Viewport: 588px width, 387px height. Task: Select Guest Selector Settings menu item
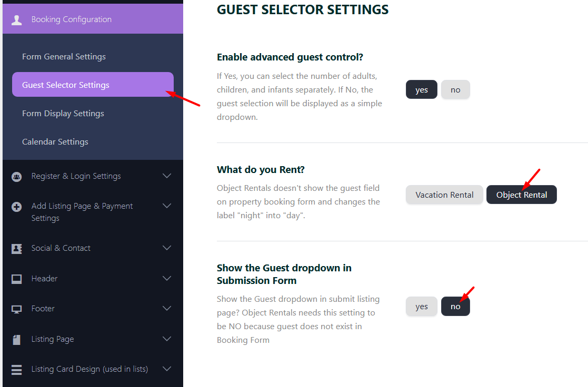click(66, 85)
